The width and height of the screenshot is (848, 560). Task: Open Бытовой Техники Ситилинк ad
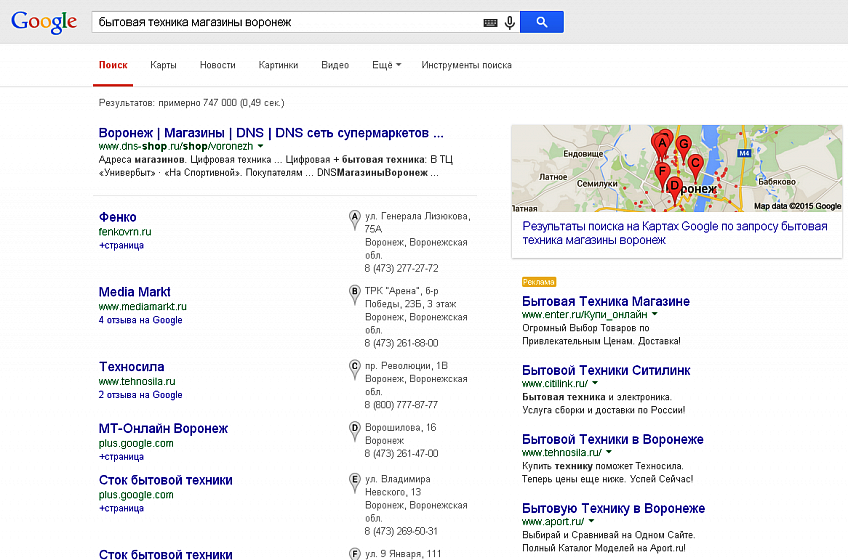pos(606,370)
